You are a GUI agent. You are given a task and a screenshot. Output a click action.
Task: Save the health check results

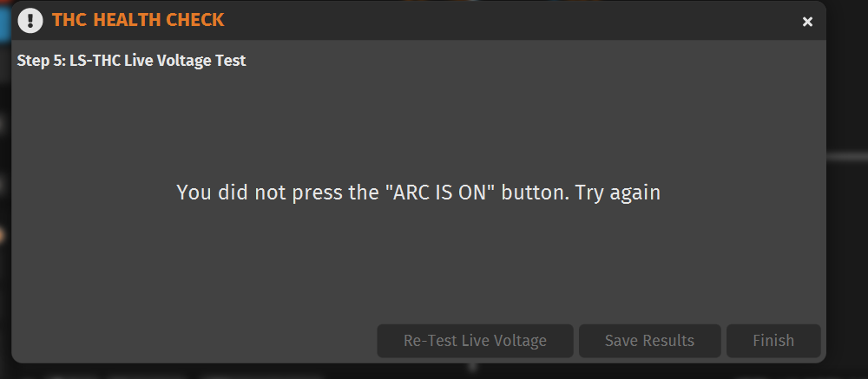pyautogui.click(x=649, y=340)
